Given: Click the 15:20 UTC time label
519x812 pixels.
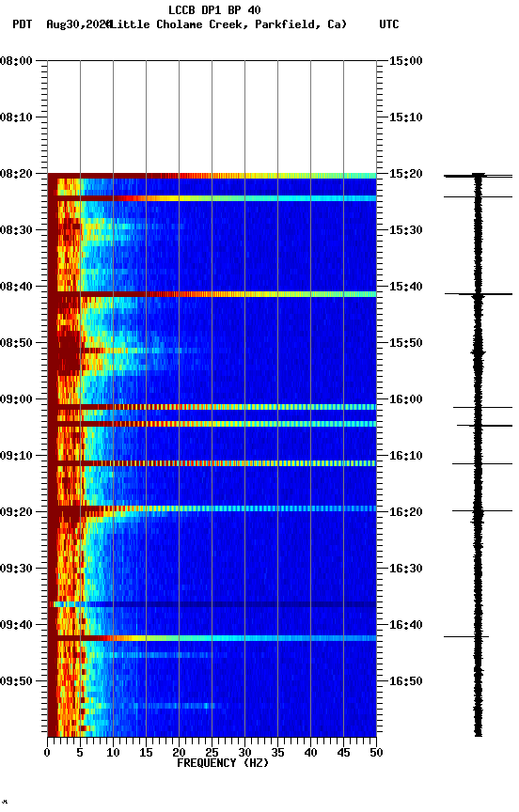Looking at the screenshot, I should [x=405, y=174].
